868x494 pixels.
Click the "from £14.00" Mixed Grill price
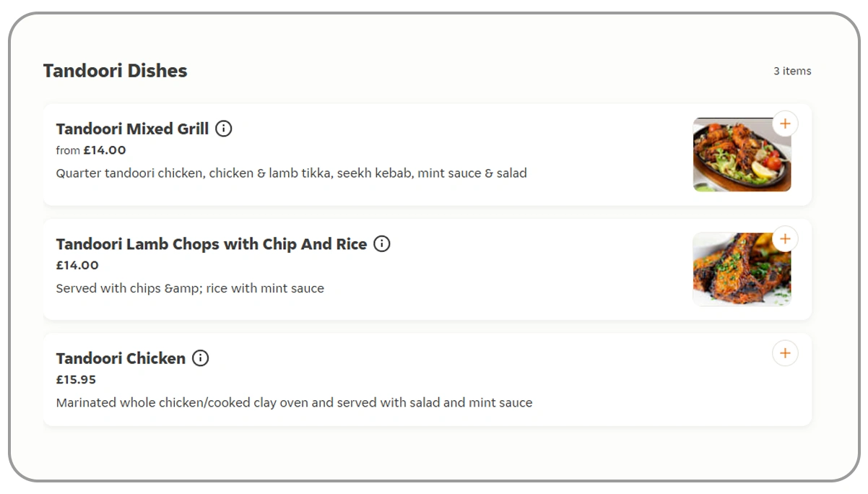(x=91, y=150)
